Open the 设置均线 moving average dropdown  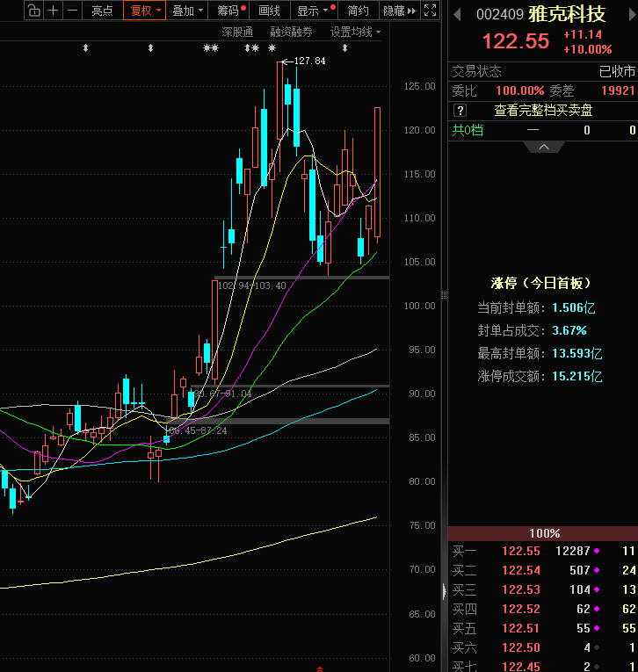[x=355, y=33]
